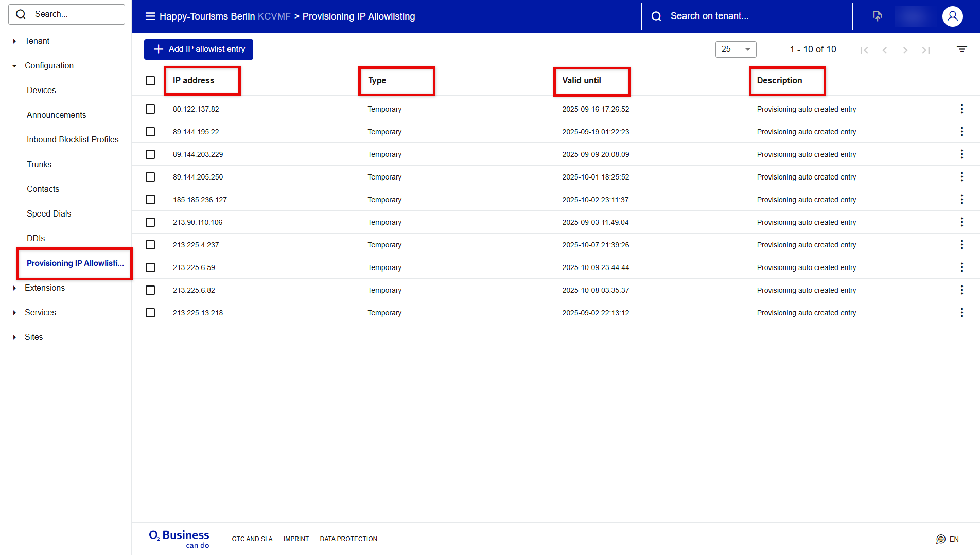
Task: Click the Search on tenant field
Action: 746,16
